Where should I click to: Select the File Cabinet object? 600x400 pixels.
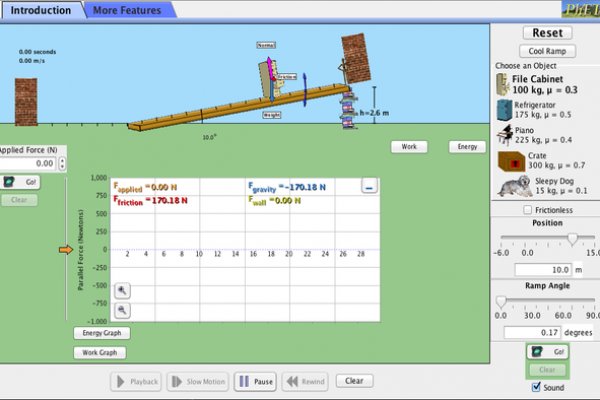546,83
